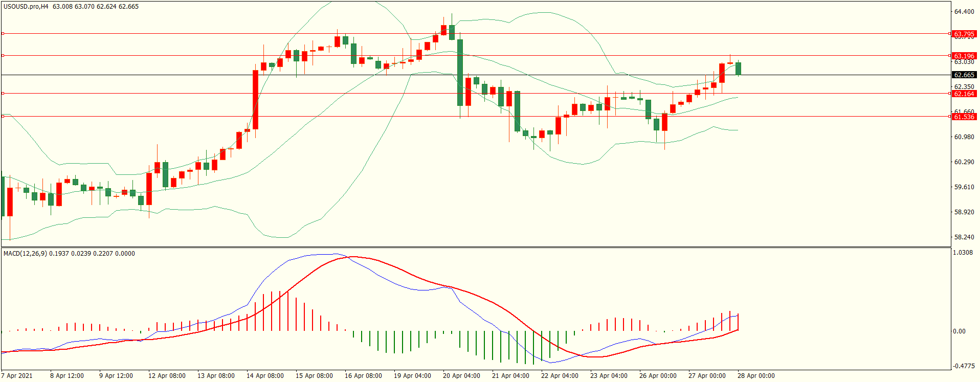Screen dimensions: 980x382
Task: Select the left anchor handle of the 62.164 line
Action: pyautogui.click(x=3, y=93)
